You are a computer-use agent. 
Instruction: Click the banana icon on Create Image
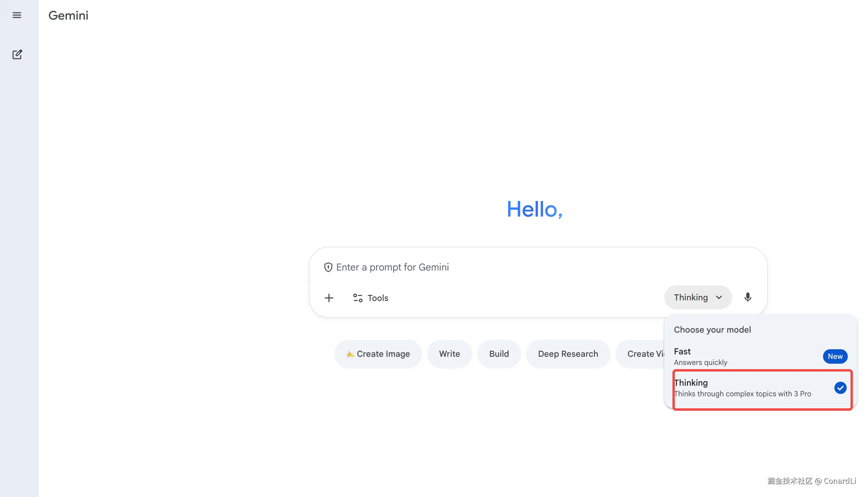350,354
